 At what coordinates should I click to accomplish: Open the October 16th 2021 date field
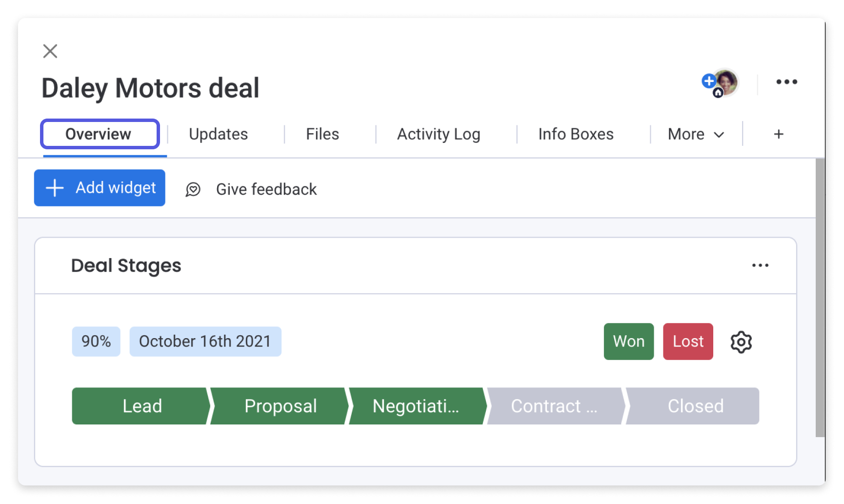(205, 342)
